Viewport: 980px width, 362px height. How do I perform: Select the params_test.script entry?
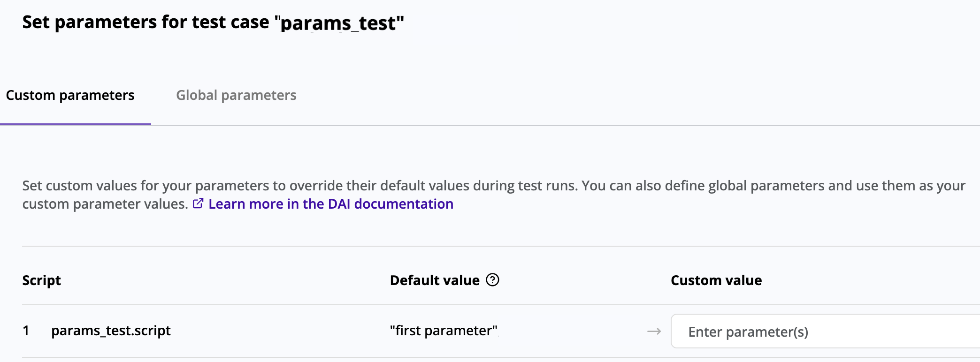[x=111, y=331]
